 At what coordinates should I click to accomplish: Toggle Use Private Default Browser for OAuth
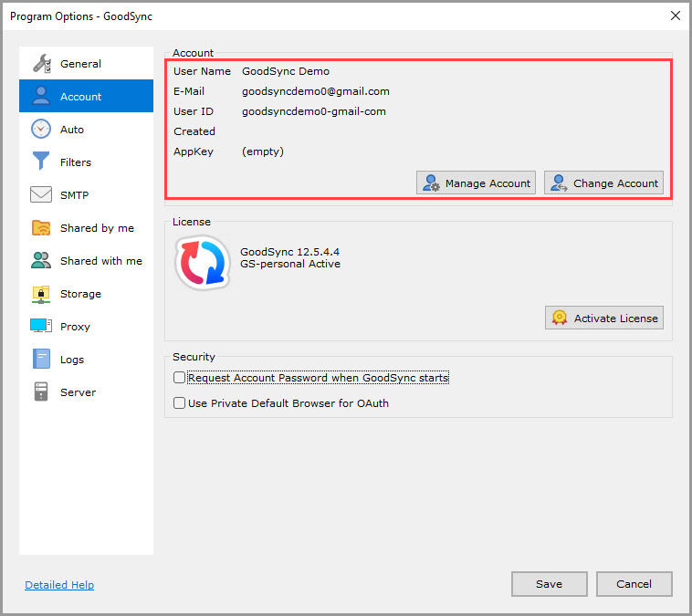click(x=179, y=402)
